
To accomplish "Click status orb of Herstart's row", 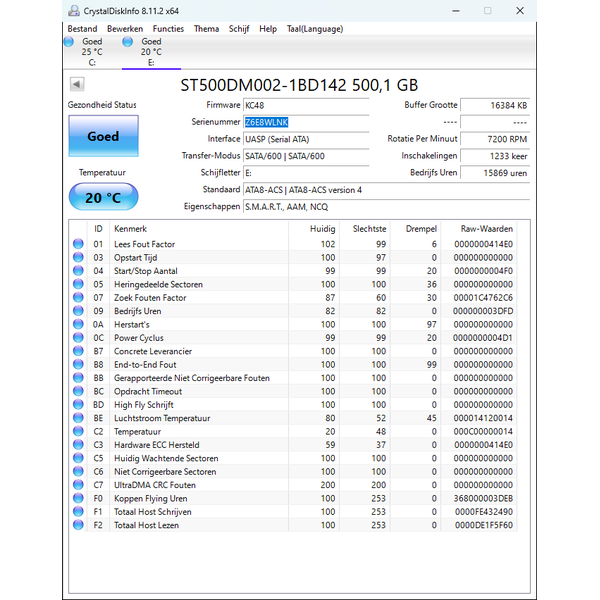I will [x=78, y=324].
